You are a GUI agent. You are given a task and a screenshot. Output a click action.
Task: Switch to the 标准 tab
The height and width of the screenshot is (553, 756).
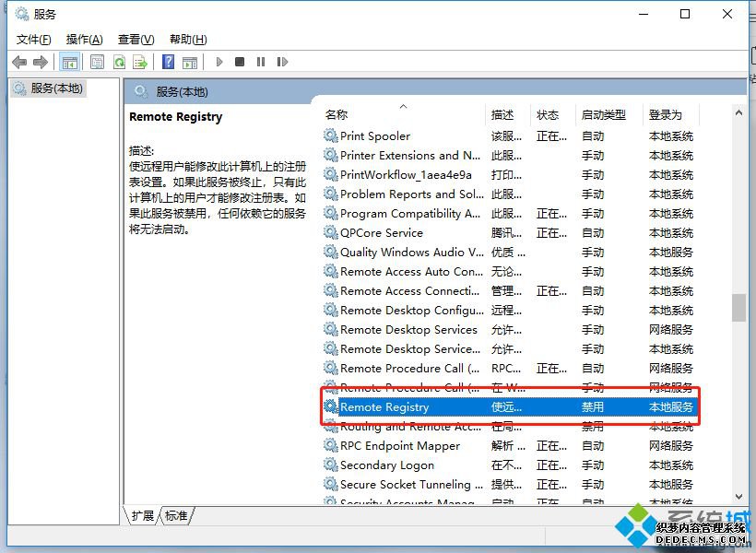point(176,516)
